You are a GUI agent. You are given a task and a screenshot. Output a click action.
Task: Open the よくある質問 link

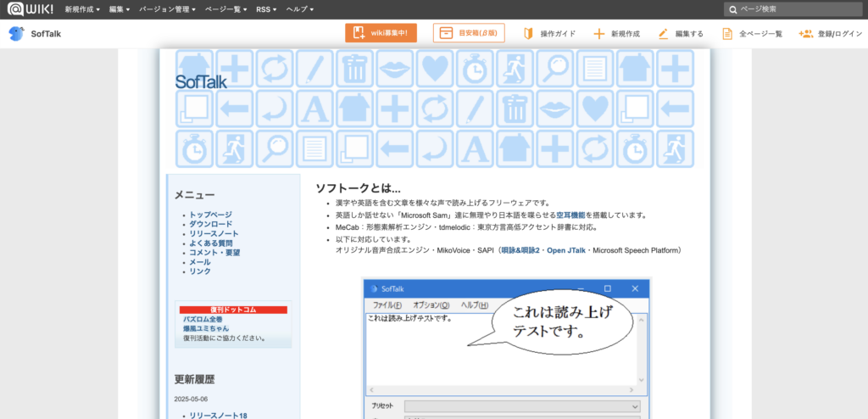tap(211, 243)
